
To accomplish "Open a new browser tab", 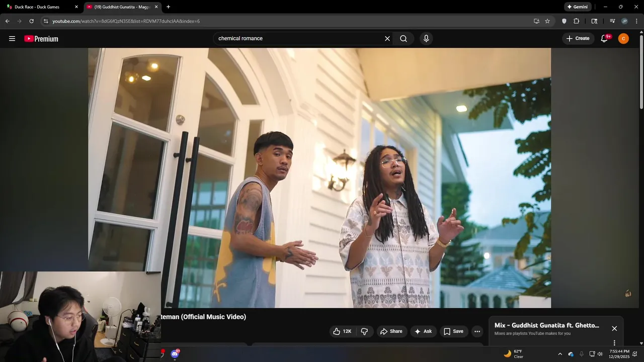I will (x=168, y=7).
